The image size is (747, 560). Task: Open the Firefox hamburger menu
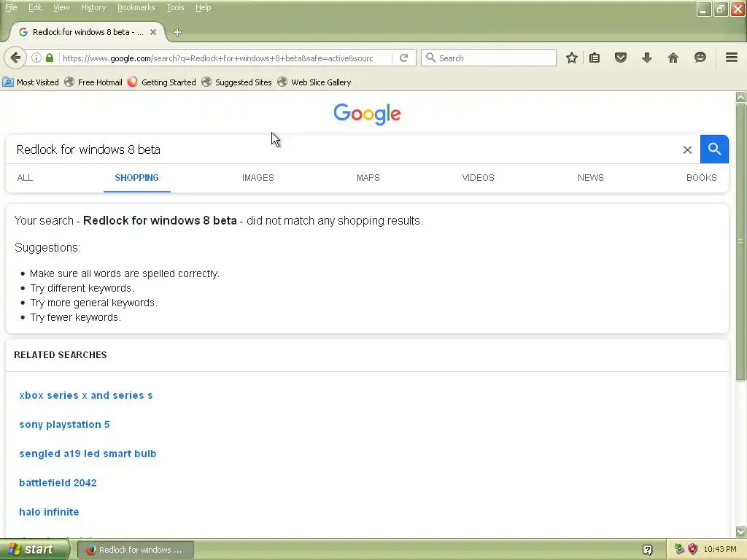(x=732, y=58)
